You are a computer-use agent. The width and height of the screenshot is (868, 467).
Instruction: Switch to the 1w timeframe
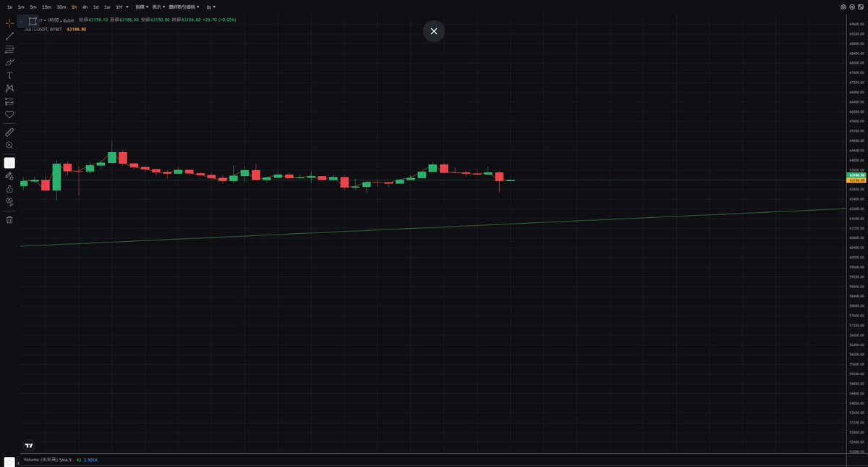click(107, 7)
